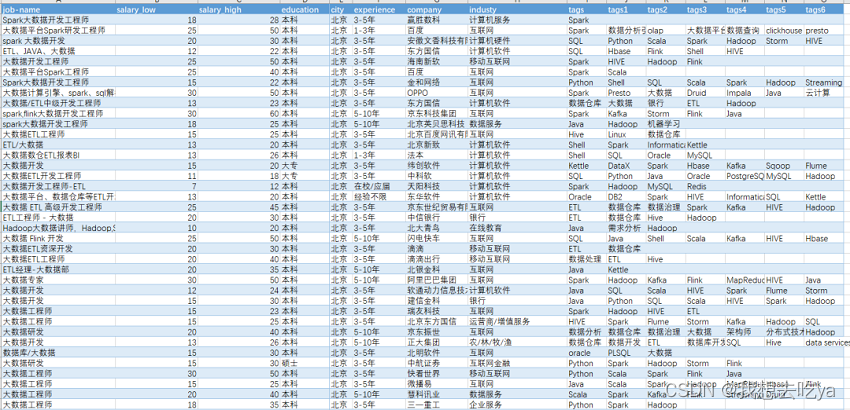
Task: Click the job cell 大数据专家
Action: 58,280
